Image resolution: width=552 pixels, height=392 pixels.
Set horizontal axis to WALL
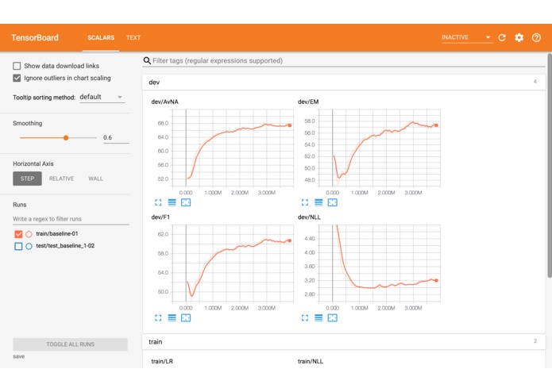(95, 179)
